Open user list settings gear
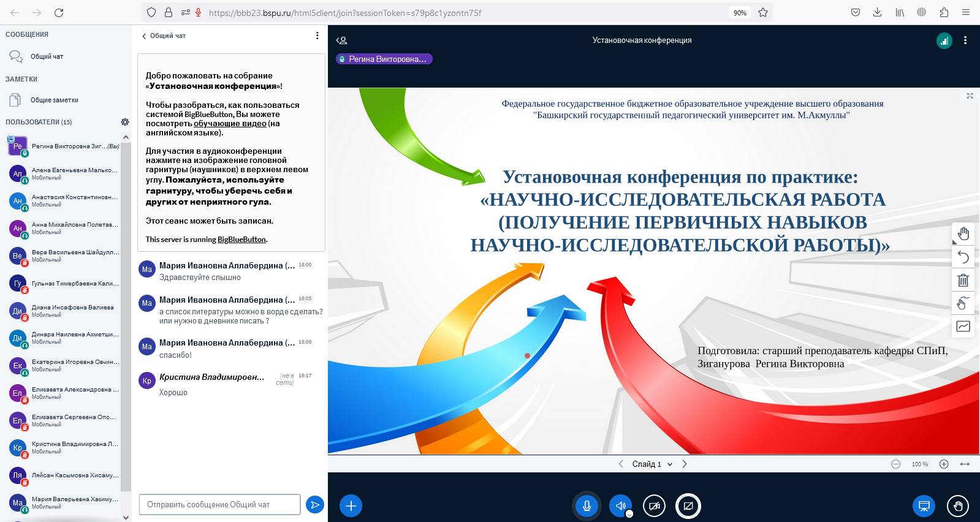The width and height of the screenshot is (980, 522). coord(125,122)
